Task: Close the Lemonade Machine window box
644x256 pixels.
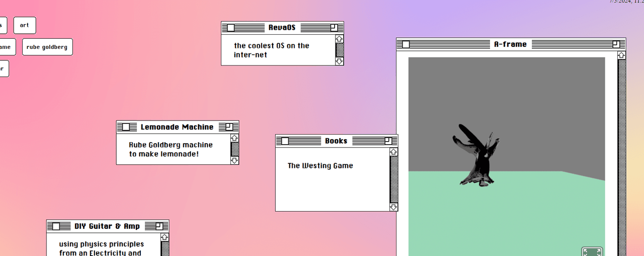Action: (126, 127)
